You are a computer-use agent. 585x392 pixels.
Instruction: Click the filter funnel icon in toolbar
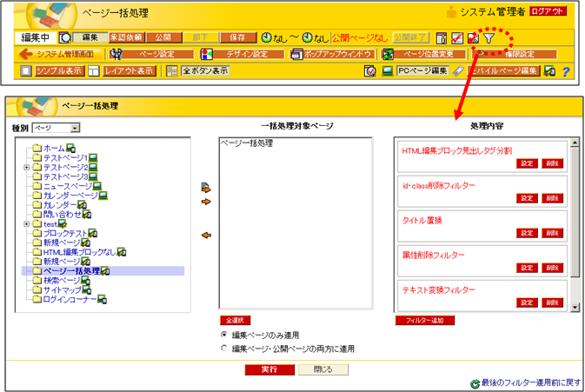pyautogui.click(x=489, y=37)
